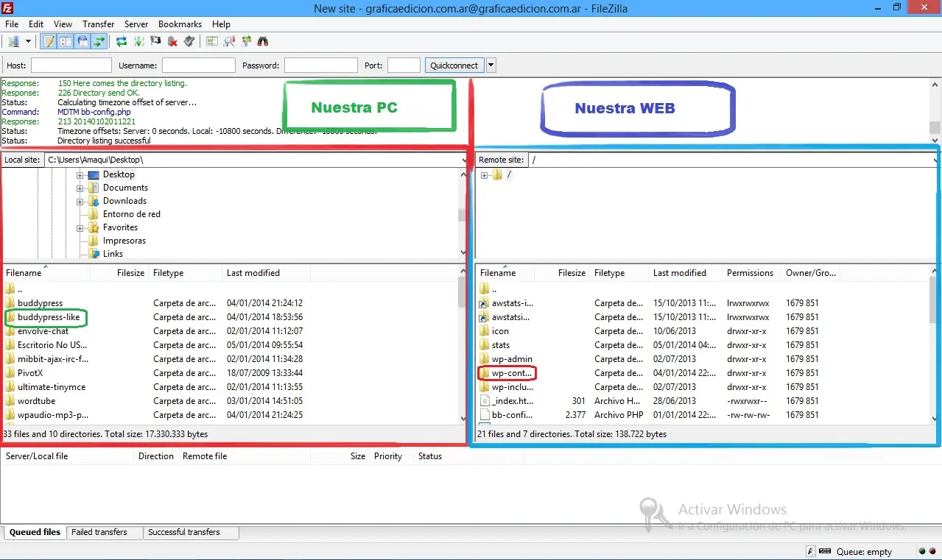Select the remote bb-confi... PHP file

point(513,415)
